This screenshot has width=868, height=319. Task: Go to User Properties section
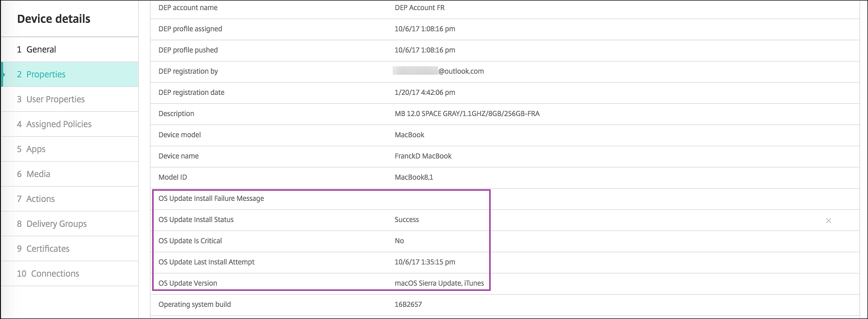coord(56,99)
